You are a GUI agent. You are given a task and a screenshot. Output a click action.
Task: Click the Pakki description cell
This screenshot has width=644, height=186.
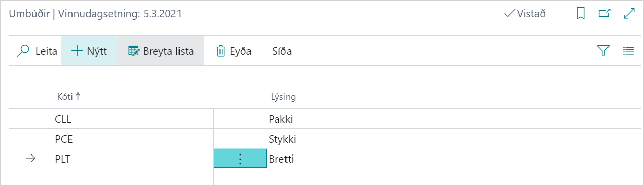(454, 119)
